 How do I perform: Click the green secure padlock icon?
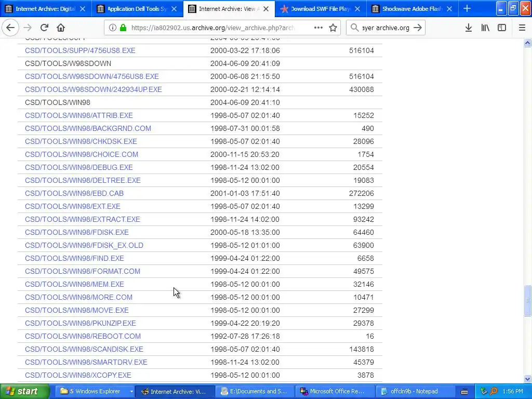pyautogui.click(x=123, y=28)
